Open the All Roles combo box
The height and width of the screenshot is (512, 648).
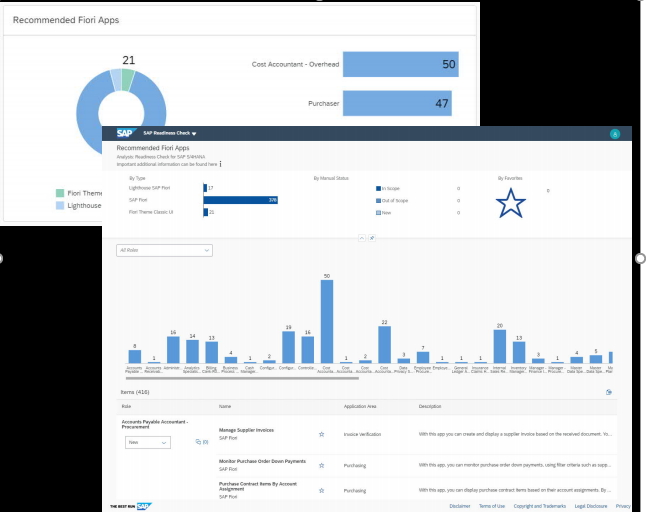[x=164, y=250]
